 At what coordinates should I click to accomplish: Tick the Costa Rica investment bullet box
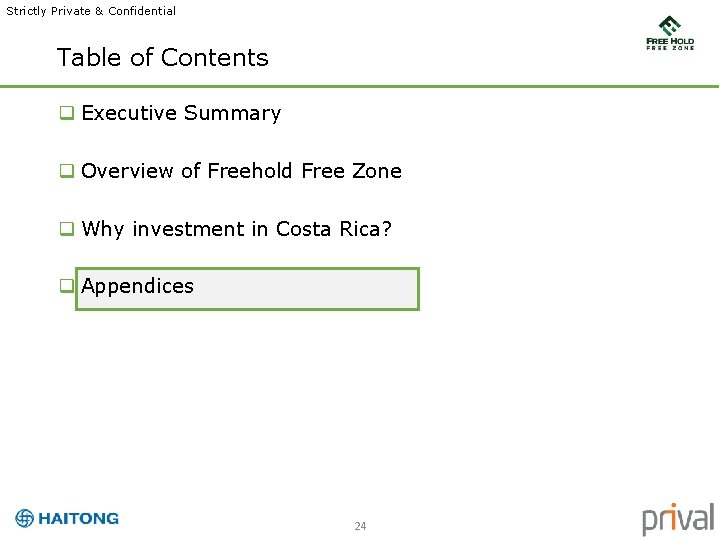point(67,229)
